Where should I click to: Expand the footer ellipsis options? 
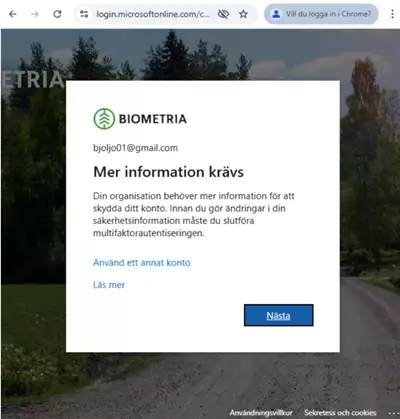pyautogui.click(x=392, y=413)
